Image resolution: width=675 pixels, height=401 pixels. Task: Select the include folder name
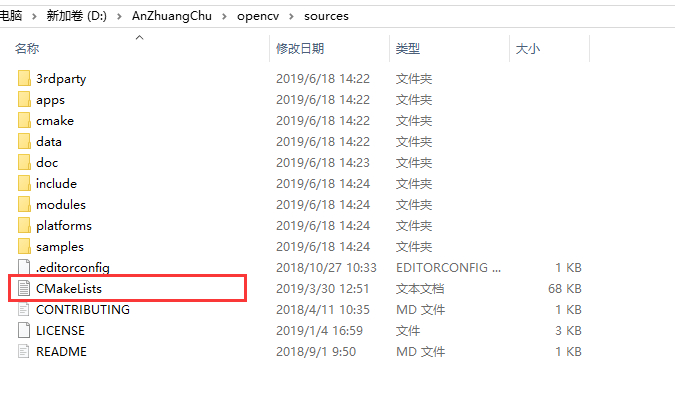pyautogui.click(x=56, y=184)
